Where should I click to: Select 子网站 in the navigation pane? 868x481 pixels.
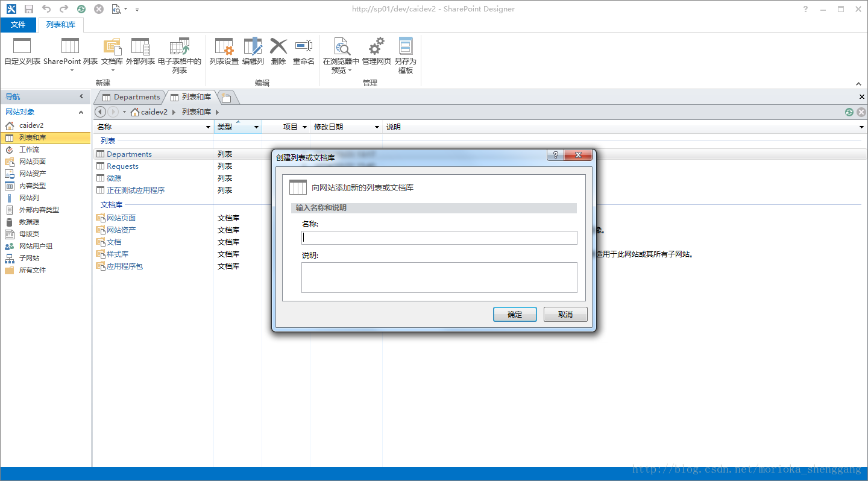[29, 258]
